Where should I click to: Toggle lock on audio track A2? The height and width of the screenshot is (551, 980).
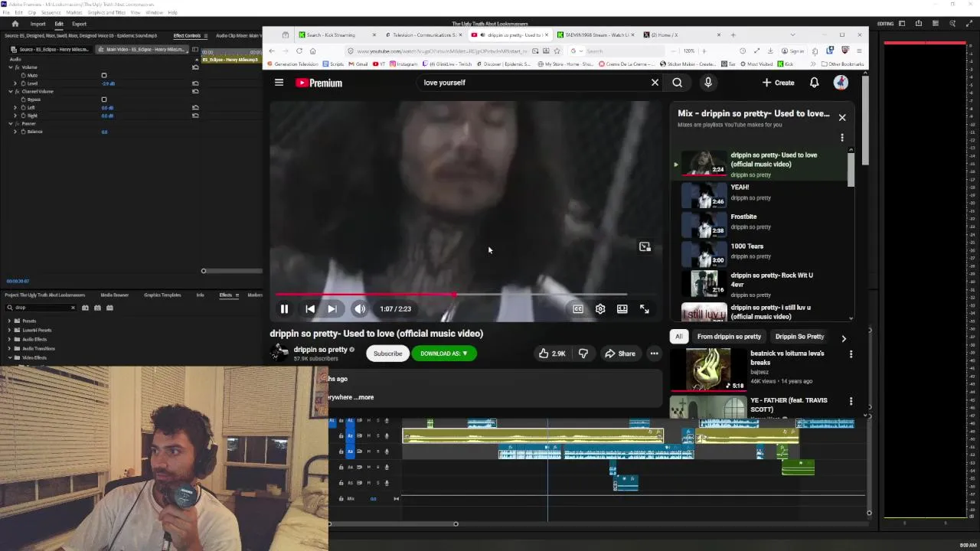coord(341,436)
